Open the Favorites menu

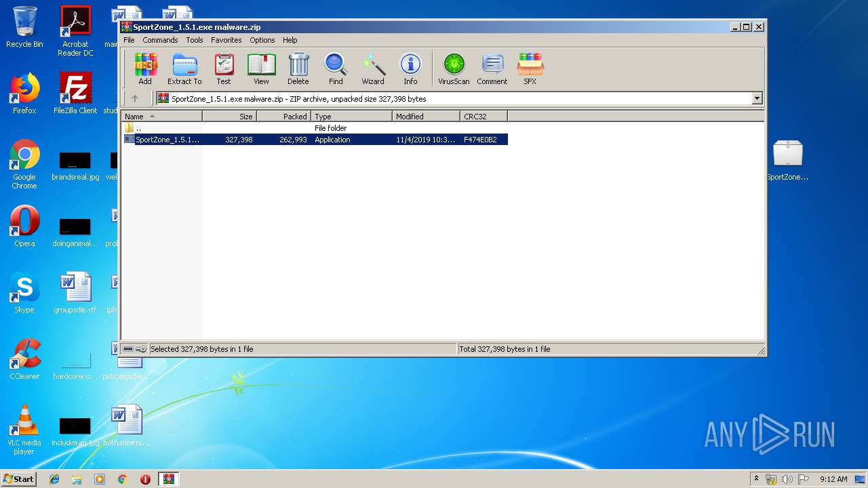(x=226, y=40)
